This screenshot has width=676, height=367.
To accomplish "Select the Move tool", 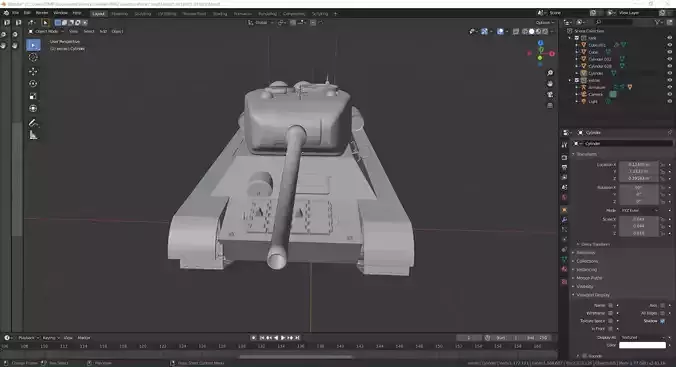I will coord(33,71).
